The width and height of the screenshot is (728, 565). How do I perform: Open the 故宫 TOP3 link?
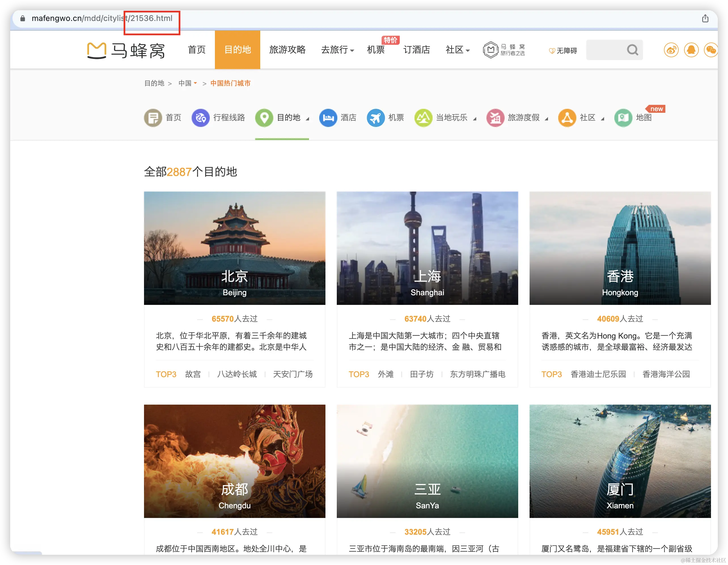tap(193, 374)
